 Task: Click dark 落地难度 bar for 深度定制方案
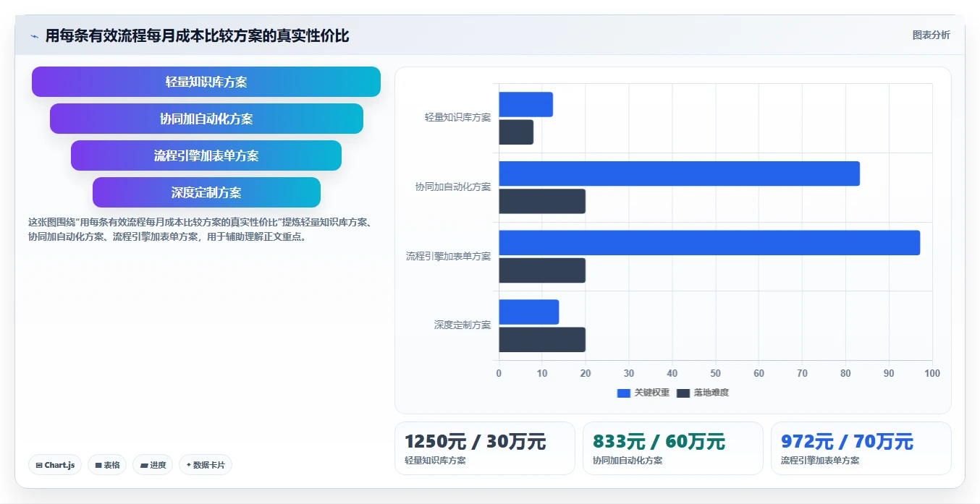pyautogui.click(x=542, y=339)
